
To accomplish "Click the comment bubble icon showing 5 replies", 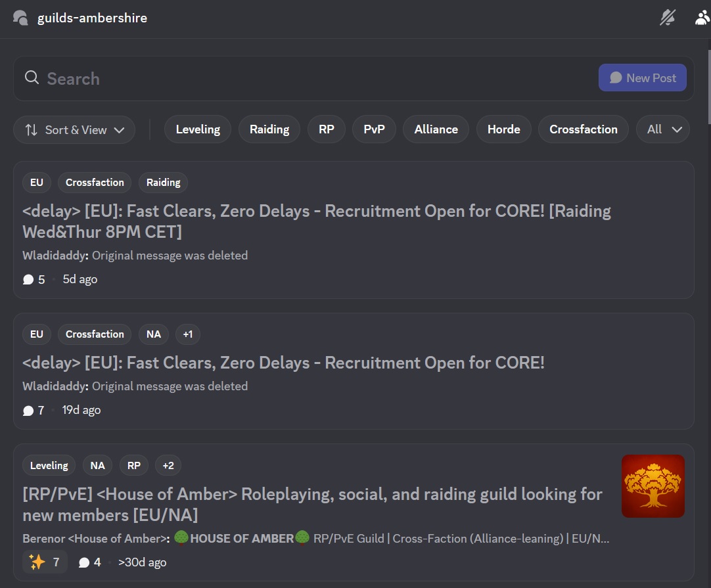I will pos(28,280).
